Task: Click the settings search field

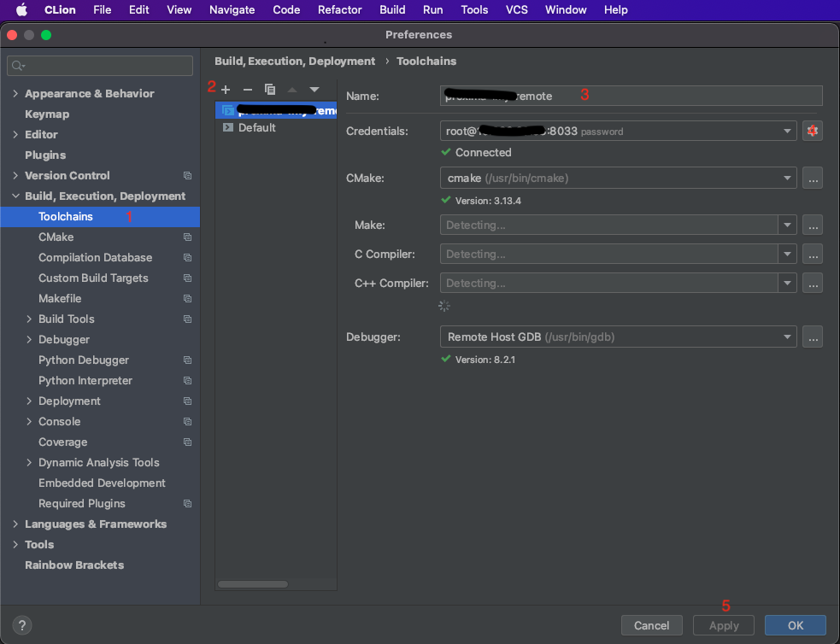Action: coord(99,65)
